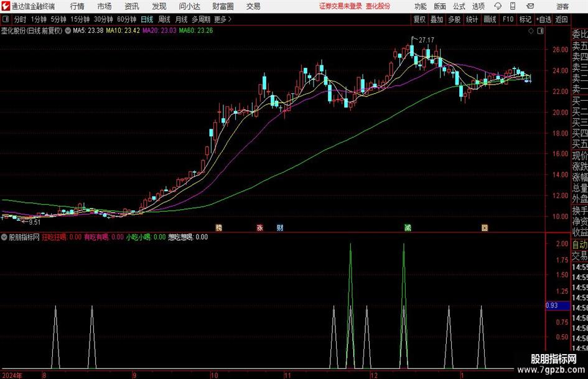Open the 发现 menu
This screenshot has width=588, height=379.
pos(159,6)
